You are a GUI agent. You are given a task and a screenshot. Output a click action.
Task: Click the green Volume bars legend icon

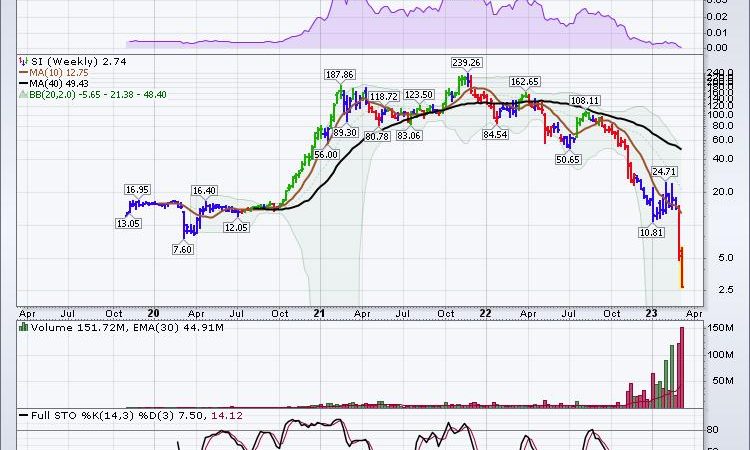(23, 328)
